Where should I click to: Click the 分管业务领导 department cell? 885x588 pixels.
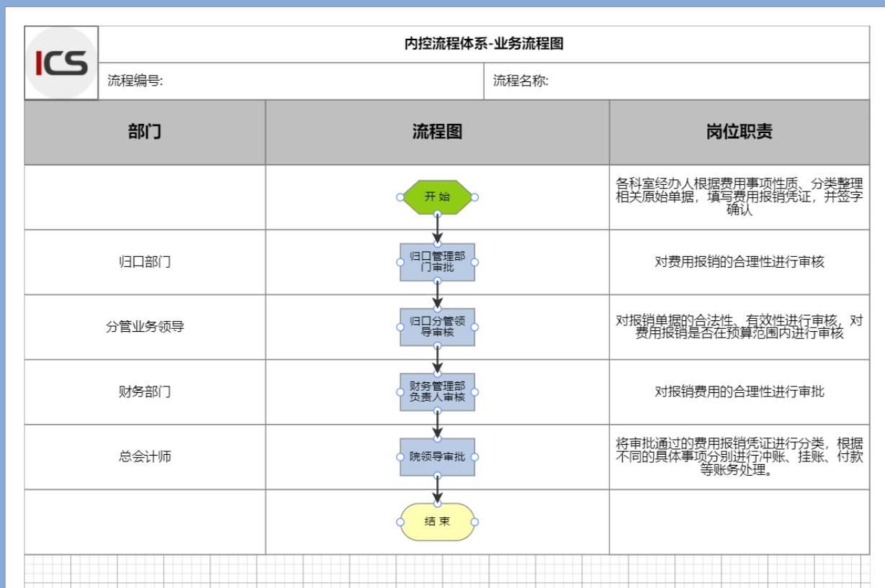click(x=145, y=327)
